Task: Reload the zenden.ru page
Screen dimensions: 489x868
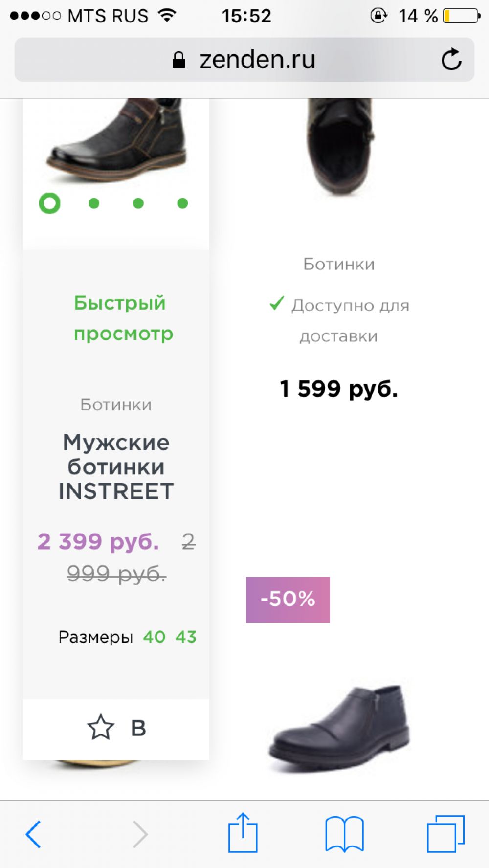Action: point(451,60)
